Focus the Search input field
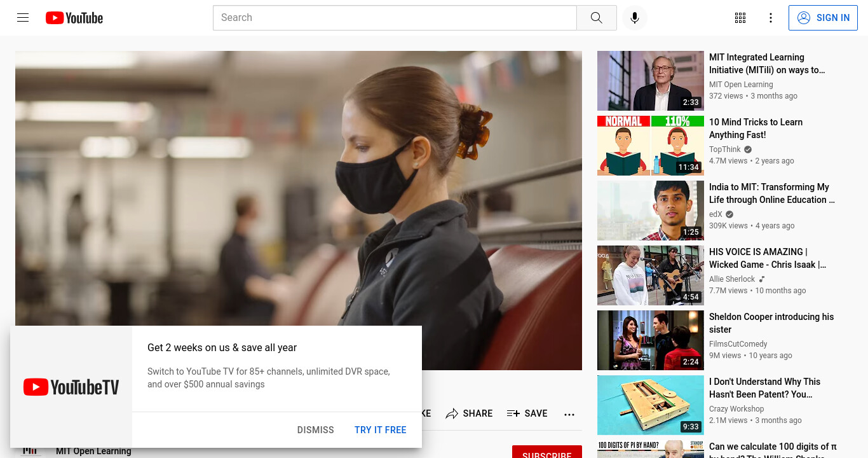This screenshot has width=868, height=458. (395, 18)
